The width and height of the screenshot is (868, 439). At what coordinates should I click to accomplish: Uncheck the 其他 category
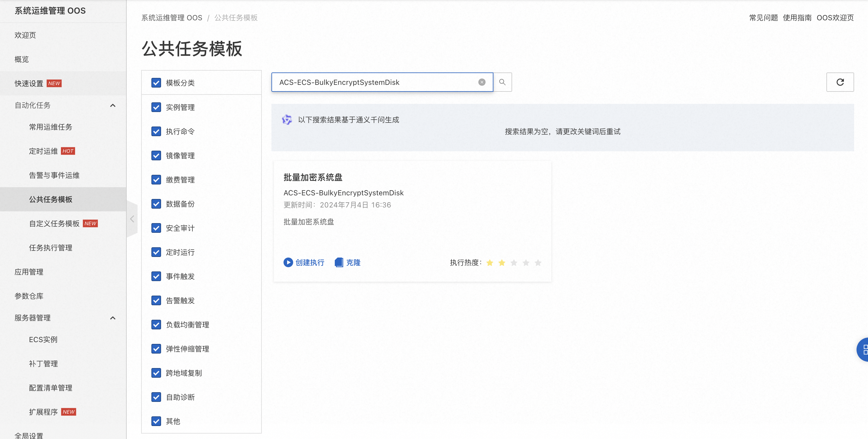(156, 421)
